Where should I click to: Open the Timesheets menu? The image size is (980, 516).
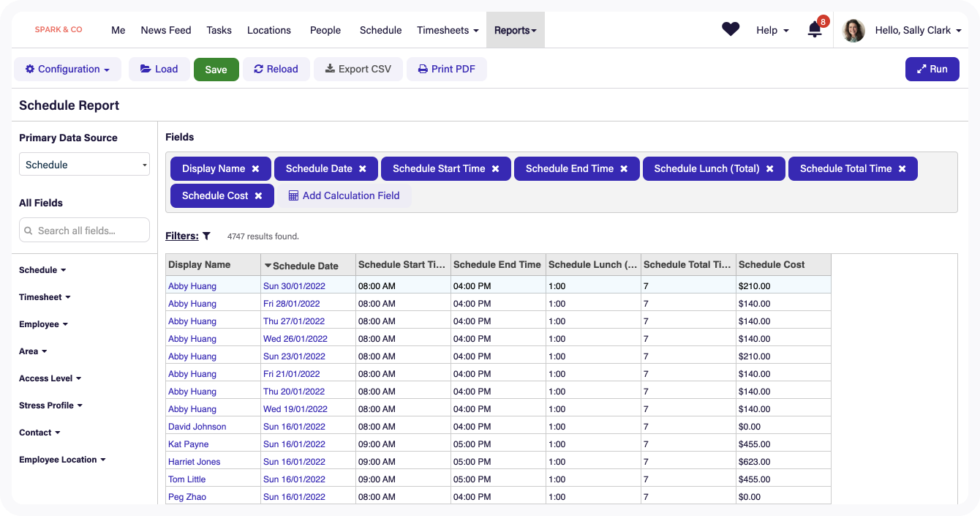tap(448, 30)
